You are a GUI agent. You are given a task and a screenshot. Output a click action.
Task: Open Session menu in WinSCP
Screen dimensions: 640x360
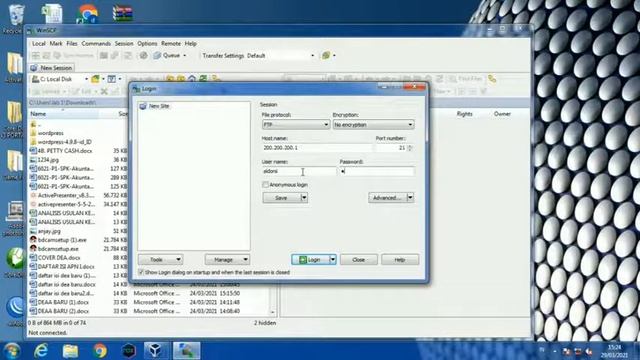124,43
